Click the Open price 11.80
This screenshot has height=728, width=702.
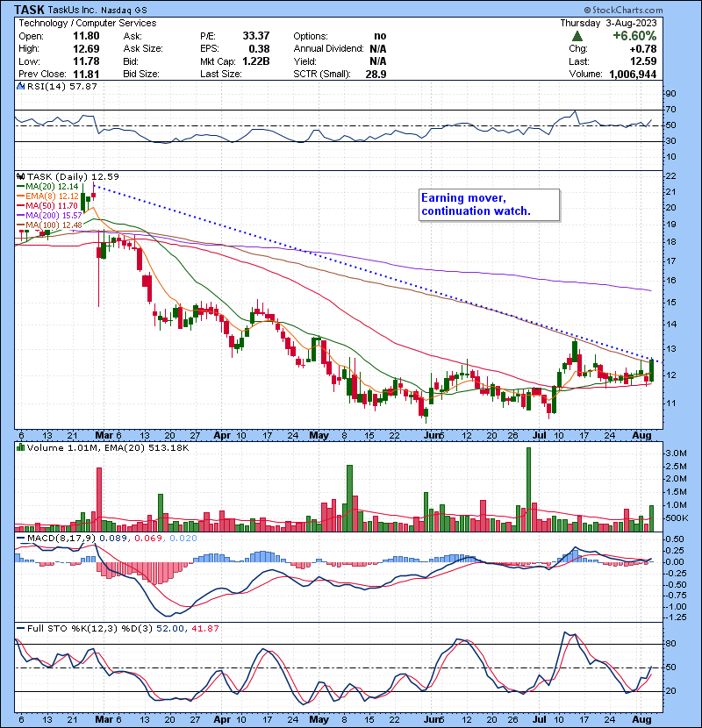86,36
